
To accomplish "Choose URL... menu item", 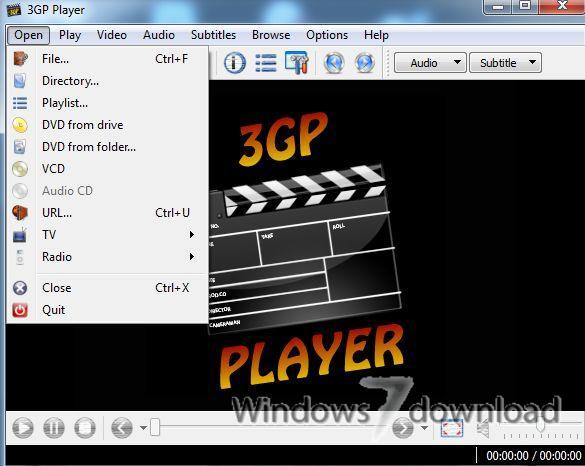I will [x=107, y=213].
